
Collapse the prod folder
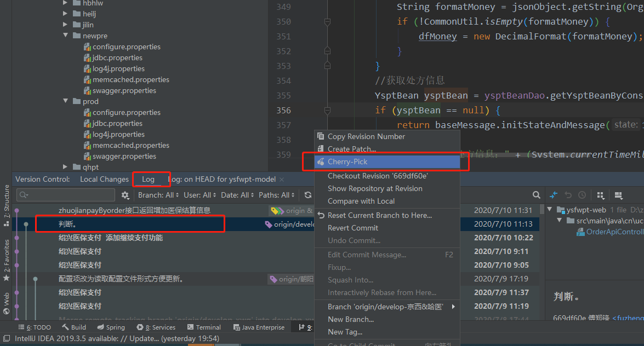[x=65, y=101]
